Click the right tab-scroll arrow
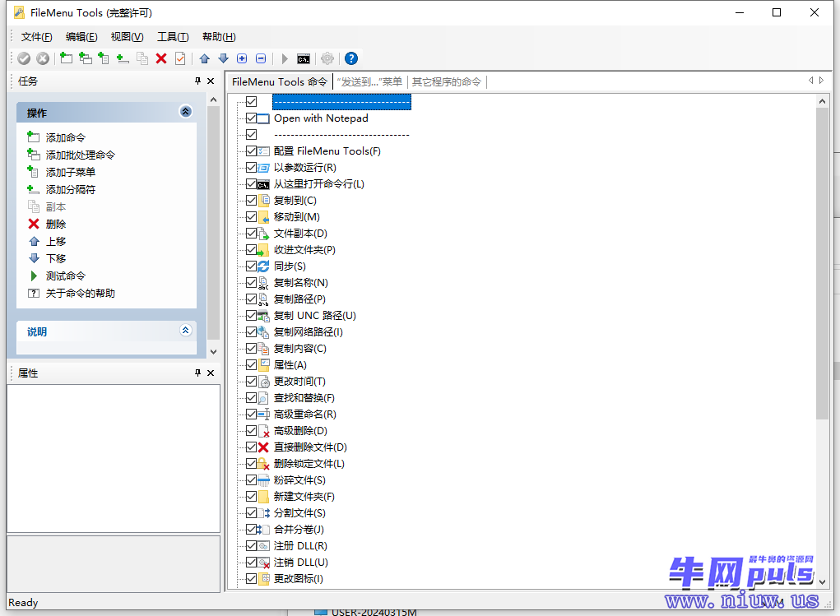The width and height of the screenshot is (840, 616). (x=821, y=81)
